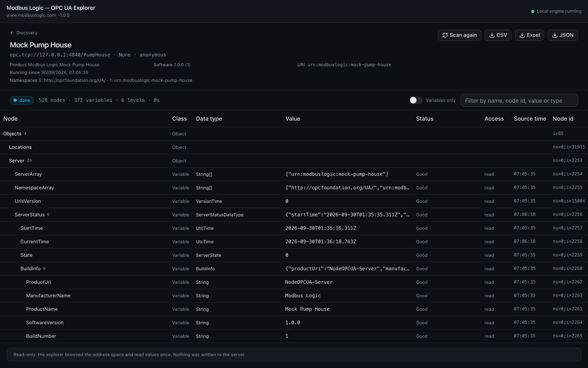Screen dimensions: 588x368
Task: Click the download icon on CSV button
Action: (x=492, y=35)
